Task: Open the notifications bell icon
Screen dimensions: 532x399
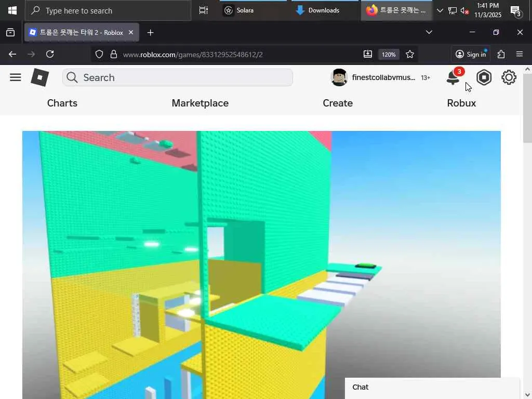Action: click(x=453, y=78)
